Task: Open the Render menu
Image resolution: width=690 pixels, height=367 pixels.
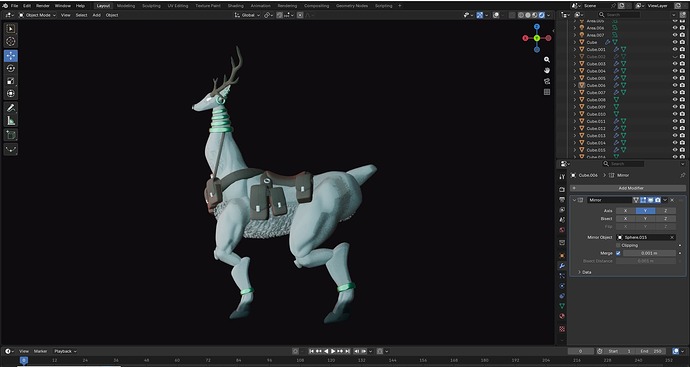Action: click(43, 6)
